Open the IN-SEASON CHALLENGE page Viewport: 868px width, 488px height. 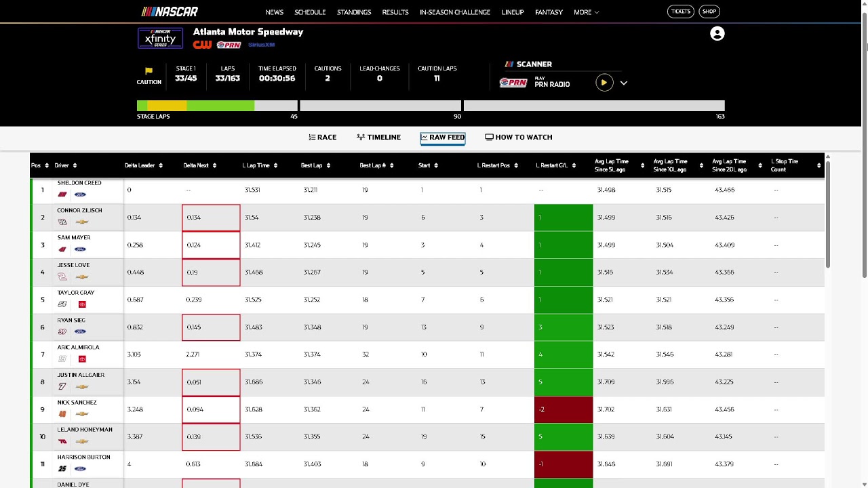[x=455, y=12]
